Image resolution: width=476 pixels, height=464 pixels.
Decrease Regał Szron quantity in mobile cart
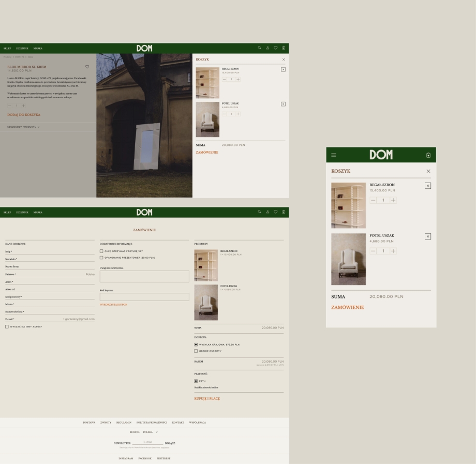coord(373,200)
